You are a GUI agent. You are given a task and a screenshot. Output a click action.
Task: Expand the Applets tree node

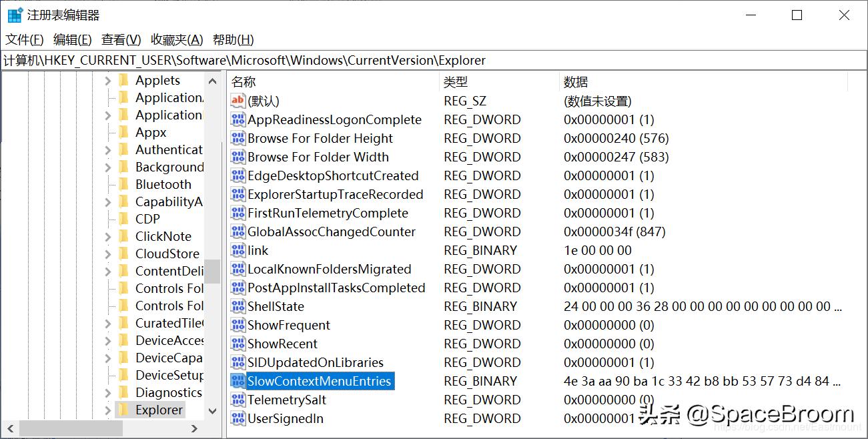108,81
